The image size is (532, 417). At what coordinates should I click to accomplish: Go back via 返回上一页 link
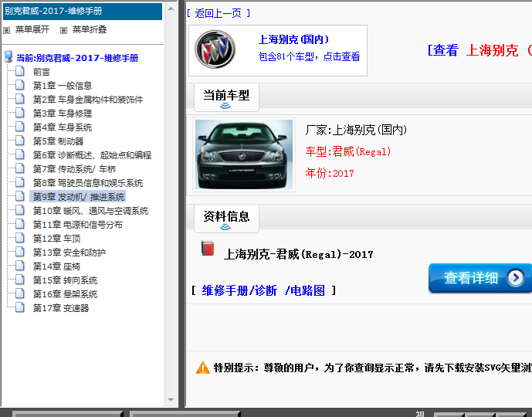pos(219,13)
